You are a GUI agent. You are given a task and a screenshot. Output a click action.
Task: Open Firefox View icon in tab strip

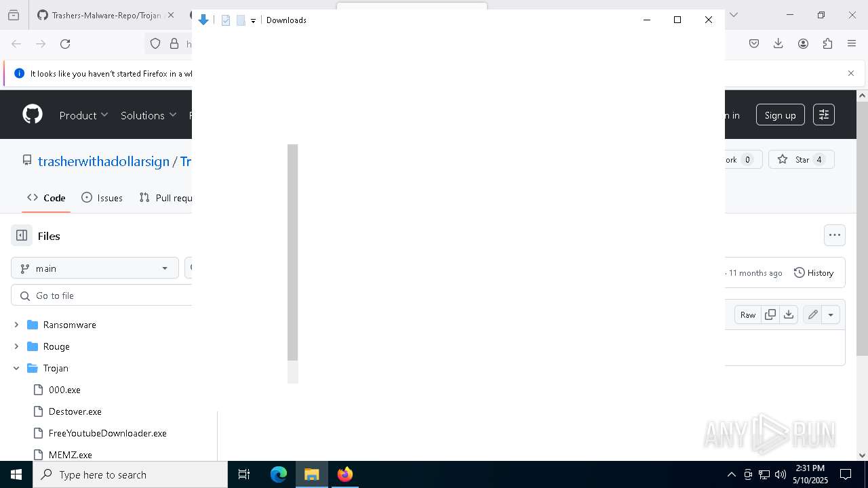[x=14, y=15]
